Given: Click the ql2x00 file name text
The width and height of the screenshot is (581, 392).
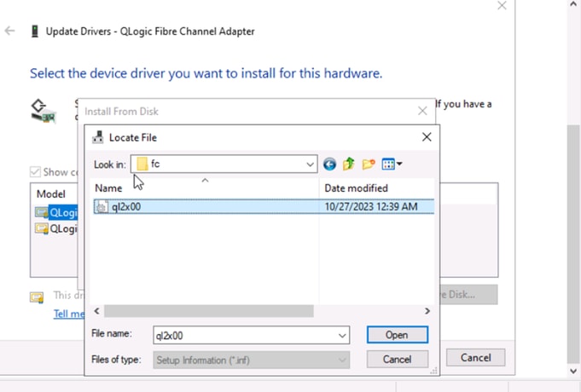Looking at the screenshot, I should click(x=126, y=206).
